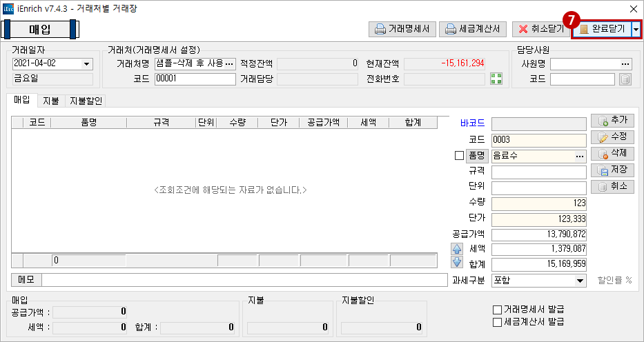
Task: Click the 규격 input field
Action: pos(539,172)
